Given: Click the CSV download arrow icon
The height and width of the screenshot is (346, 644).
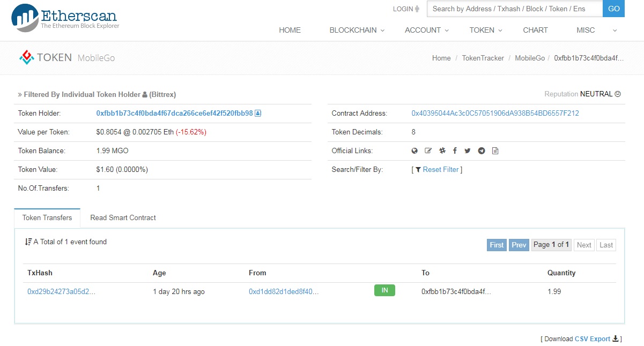Looking at the screenshot, I should point(616,339).
